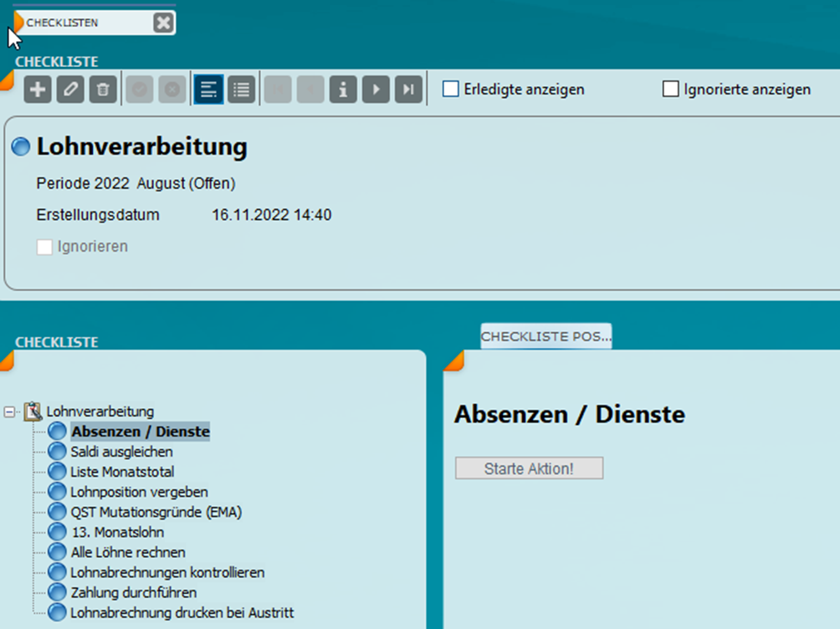The image size is (840, 629).
Task: Switch to the list view icon
Action: coord(241,89)
